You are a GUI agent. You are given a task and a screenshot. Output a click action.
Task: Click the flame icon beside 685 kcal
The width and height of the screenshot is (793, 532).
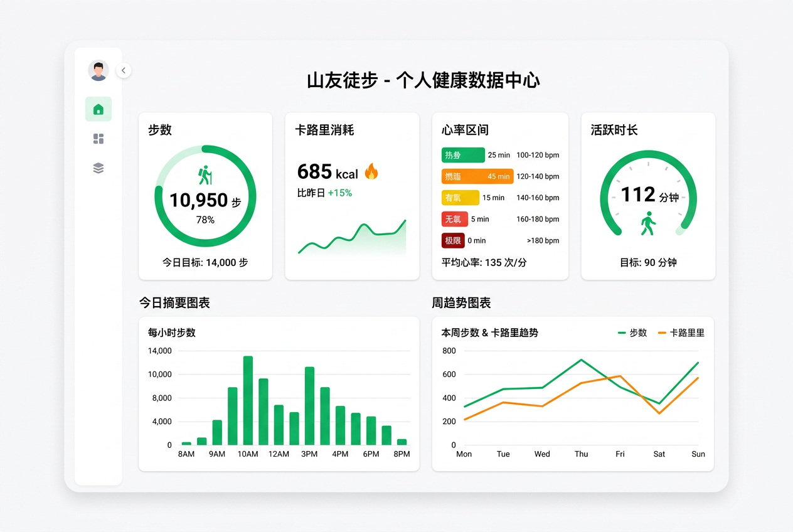pos(371,171)
